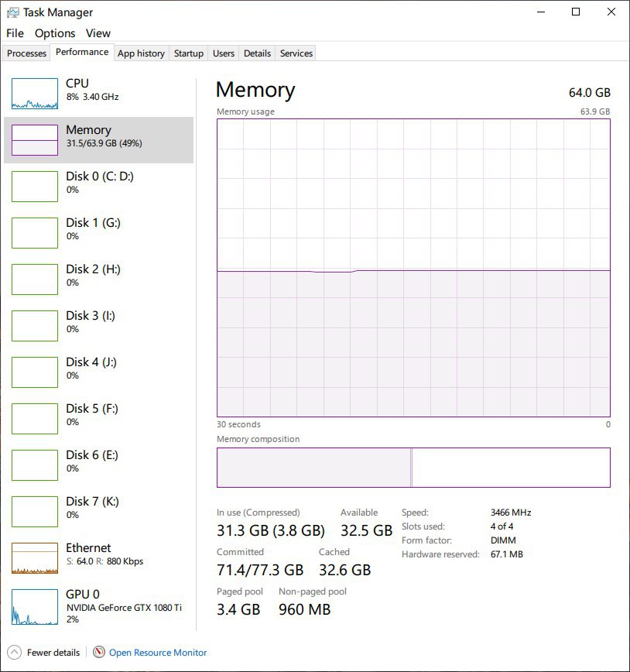Select the Ethernet throughput graph icon

[x=35, y=558]
